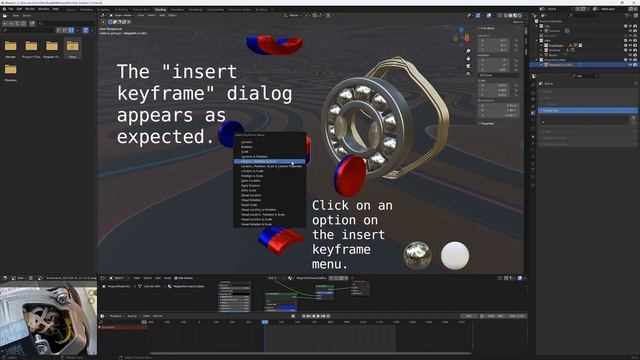Open the outliner filter funnel icon

[628, 15]
